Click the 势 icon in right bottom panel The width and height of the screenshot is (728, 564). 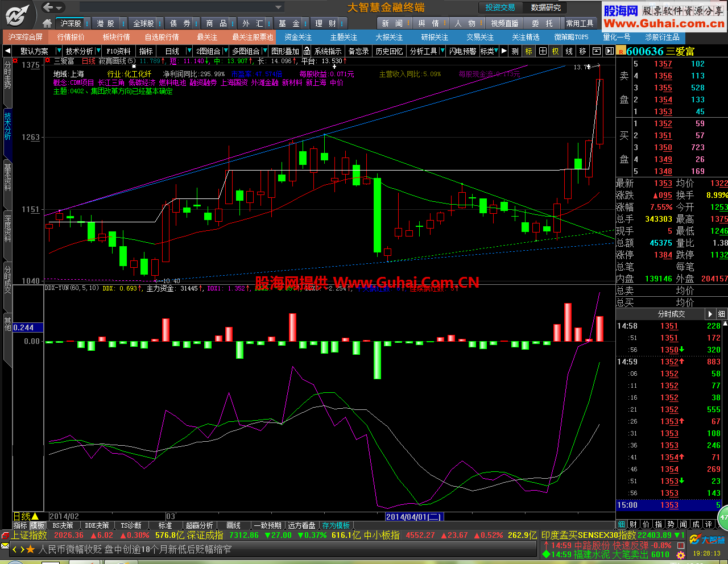[x=671, y=524]
